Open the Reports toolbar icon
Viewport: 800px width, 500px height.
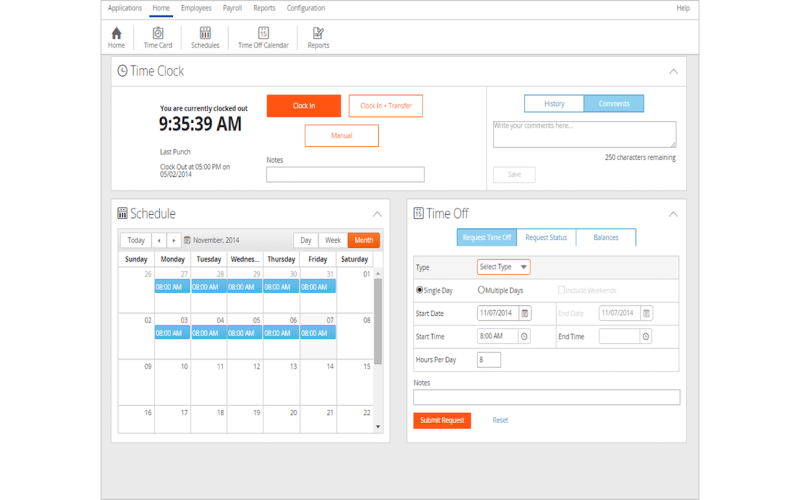pyautogui.click(x=318, y=37)
